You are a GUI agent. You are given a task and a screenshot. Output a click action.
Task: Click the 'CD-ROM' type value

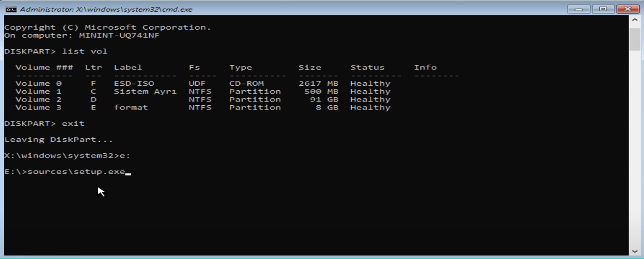[246, 83]
